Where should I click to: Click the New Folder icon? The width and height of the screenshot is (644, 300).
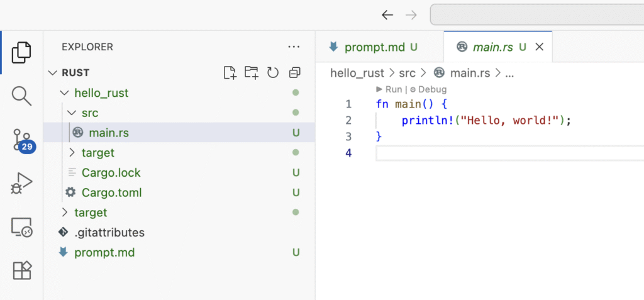252,73
